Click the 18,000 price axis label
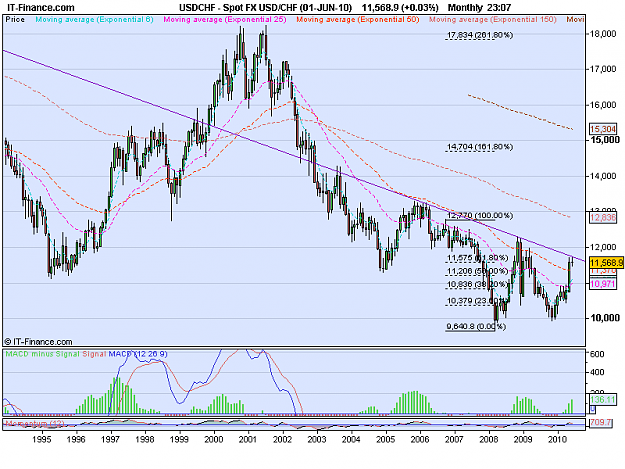The image size is (625, 469). 603,34
